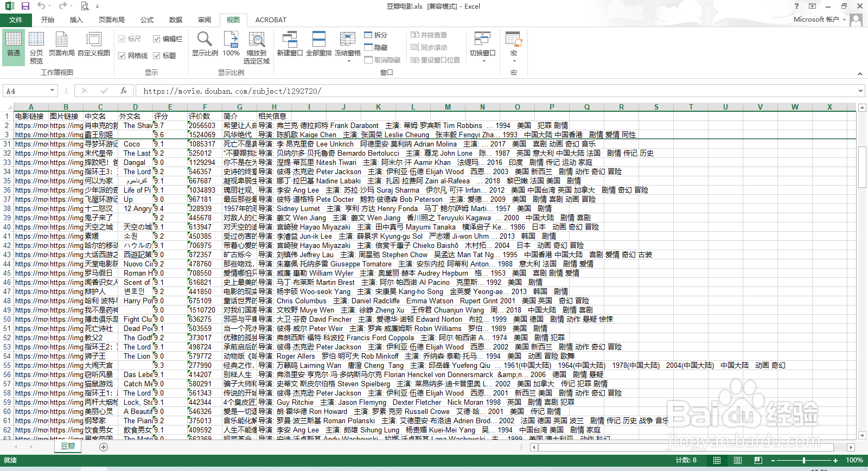Select column header G

point(239,107)
